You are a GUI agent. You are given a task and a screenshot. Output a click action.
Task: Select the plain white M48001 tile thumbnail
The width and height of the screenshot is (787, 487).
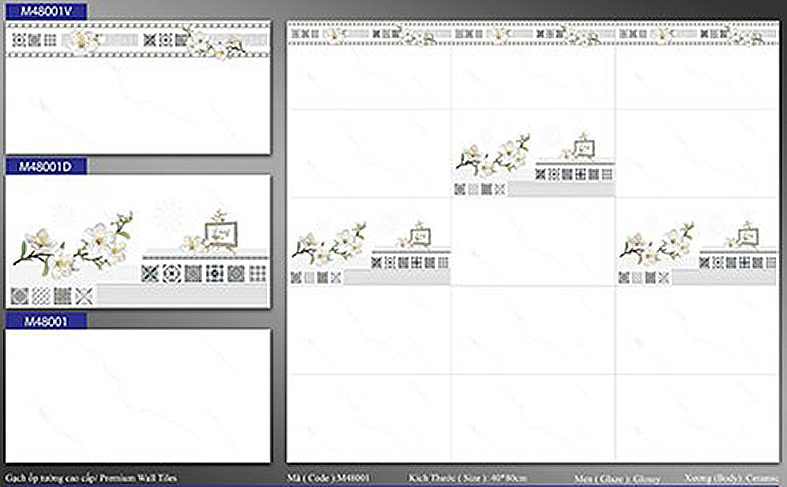138,396
